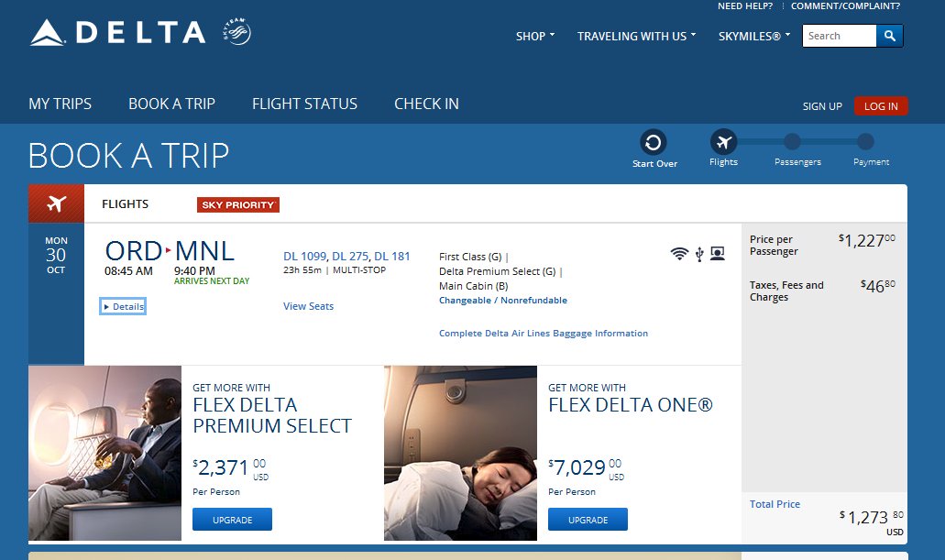Open the View Seats link
The width and height of the screenshot is (945, 560).
pyautogui.click(x=308, y=306)
